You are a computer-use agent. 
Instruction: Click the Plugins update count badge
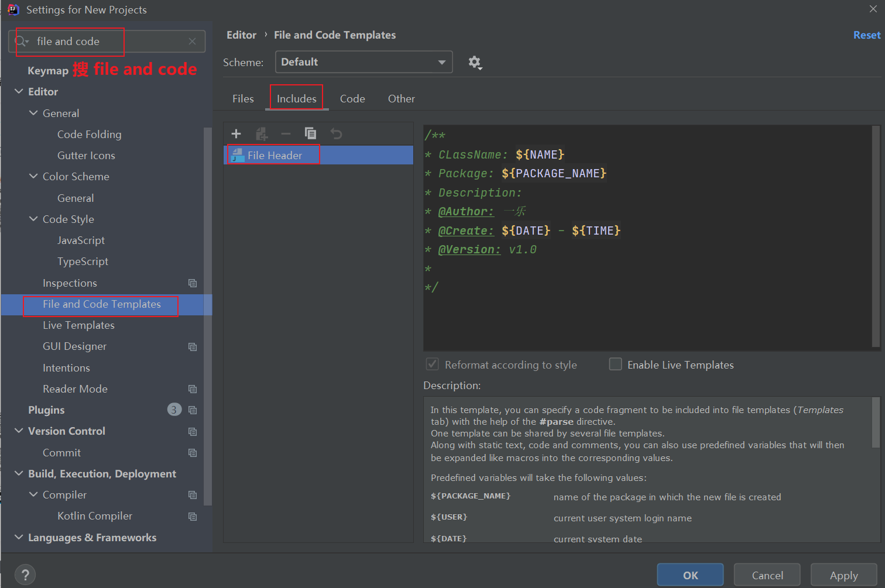click(x=174, y=410)
